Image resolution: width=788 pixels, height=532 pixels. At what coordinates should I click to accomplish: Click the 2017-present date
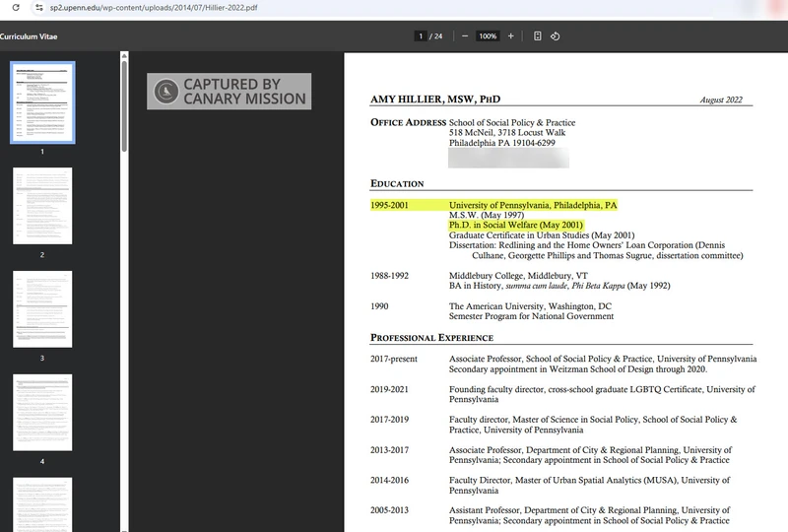pyautogui.click(x=394, y=359)
